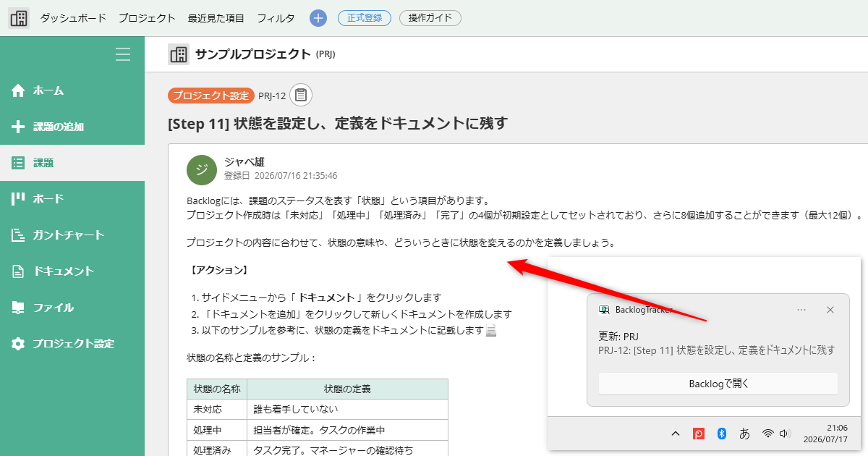868x456 pixels.
Task: Click the gear icon in sidebar
Action: [x=18, y=344]
